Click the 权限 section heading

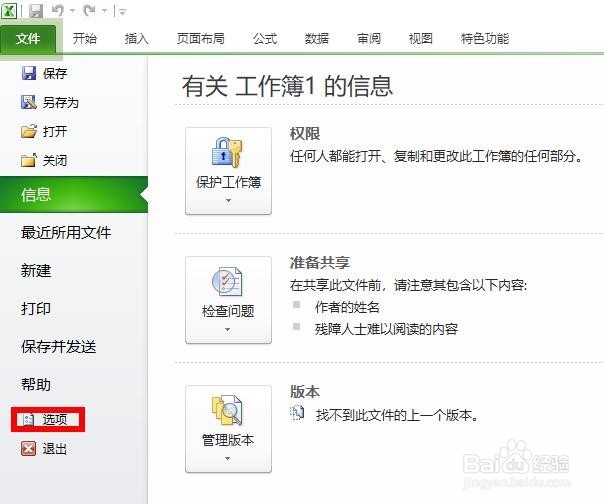pos(305,134)
